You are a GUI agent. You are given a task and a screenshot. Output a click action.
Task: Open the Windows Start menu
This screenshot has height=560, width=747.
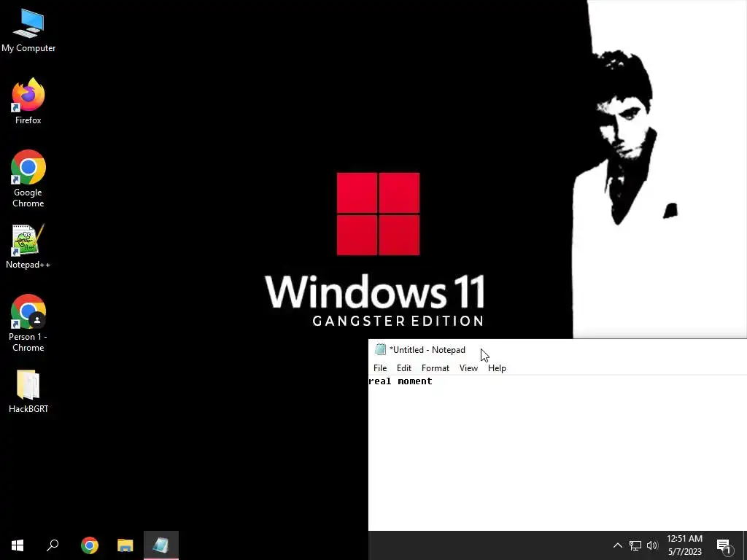click(x=18, y=545)
